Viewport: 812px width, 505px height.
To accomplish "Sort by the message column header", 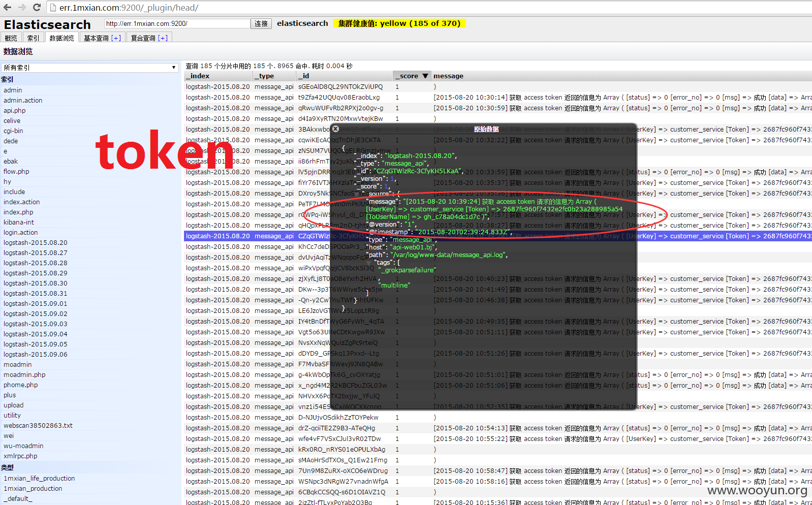I will click(x=622, y=76).
